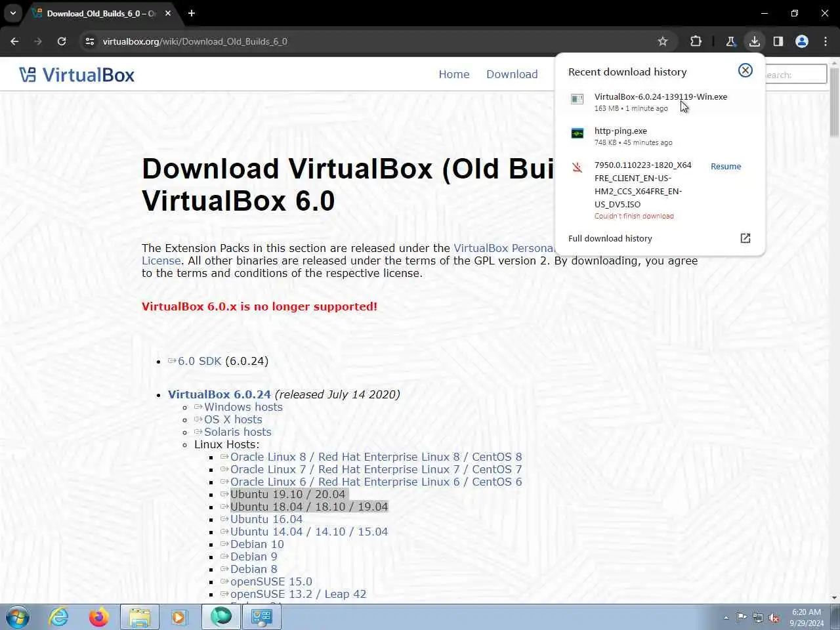The height and width of the screenshot is (630, 840).
Task: Open the VirtualBox 6.0.24 link
Action: click(219, 394)
